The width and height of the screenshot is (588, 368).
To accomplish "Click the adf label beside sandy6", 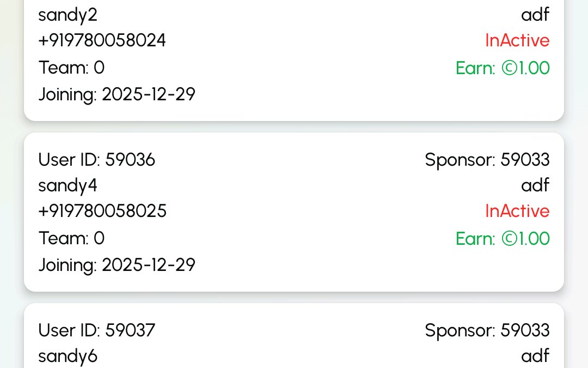I will click(x=535, y=357).
